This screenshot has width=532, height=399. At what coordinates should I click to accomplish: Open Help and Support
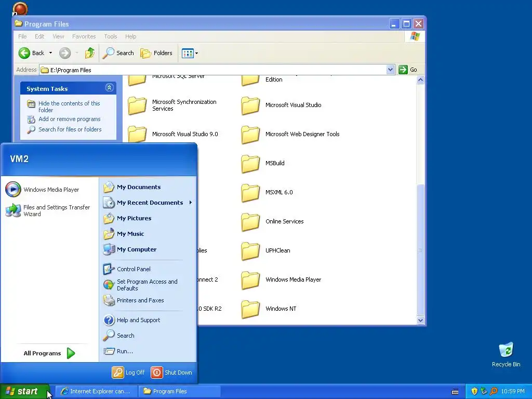pyautogui.click(x=131, y=320)
